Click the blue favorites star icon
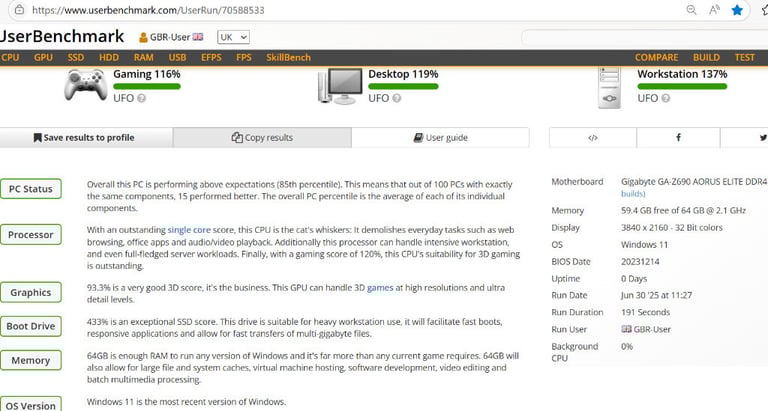 [737, 10]
